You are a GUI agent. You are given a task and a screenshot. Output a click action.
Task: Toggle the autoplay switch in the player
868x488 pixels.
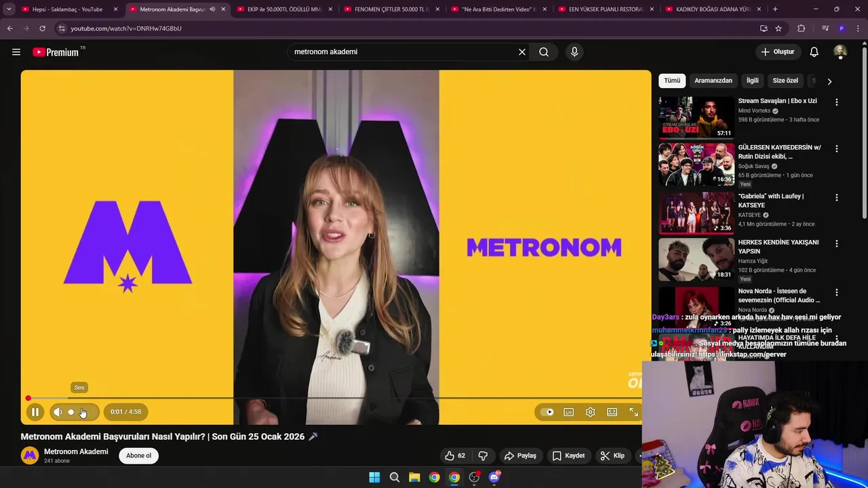point(547,412)
